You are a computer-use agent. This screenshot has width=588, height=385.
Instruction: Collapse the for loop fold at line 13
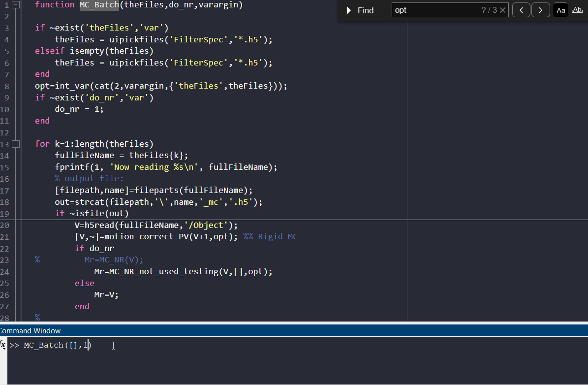[x=16, y=144]
